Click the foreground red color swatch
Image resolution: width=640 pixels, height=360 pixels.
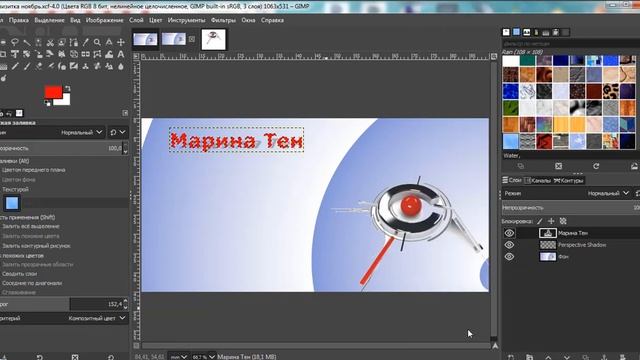[x=53, y=92]
